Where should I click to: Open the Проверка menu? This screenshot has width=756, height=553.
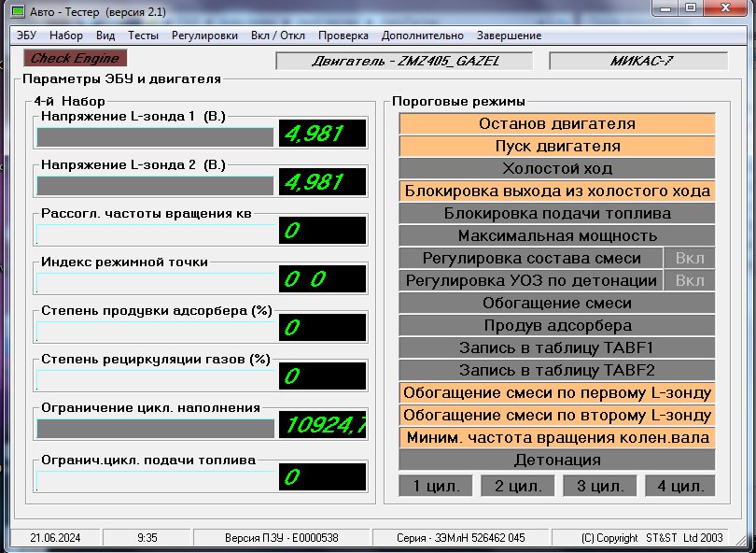click(x=343, y=35)
